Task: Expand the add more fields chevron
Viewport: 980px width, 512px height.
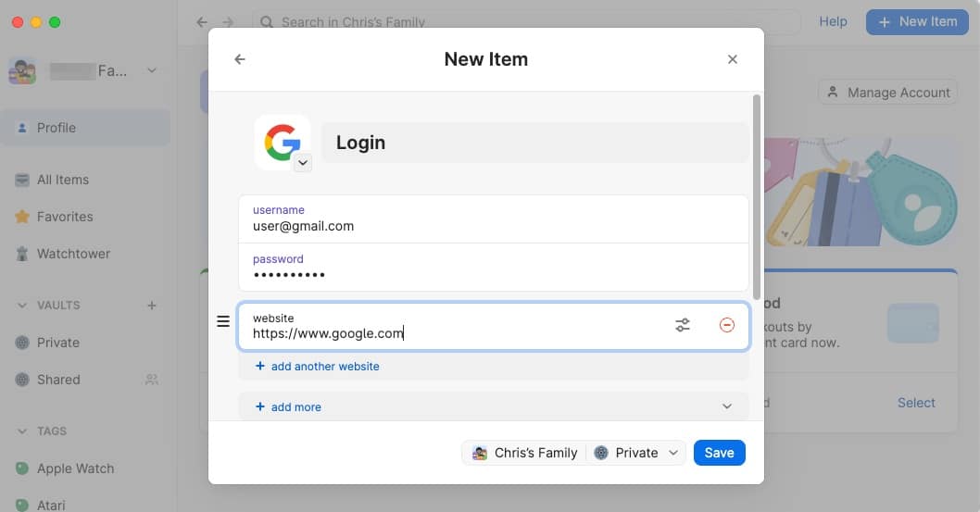Action: coord(727,406)
